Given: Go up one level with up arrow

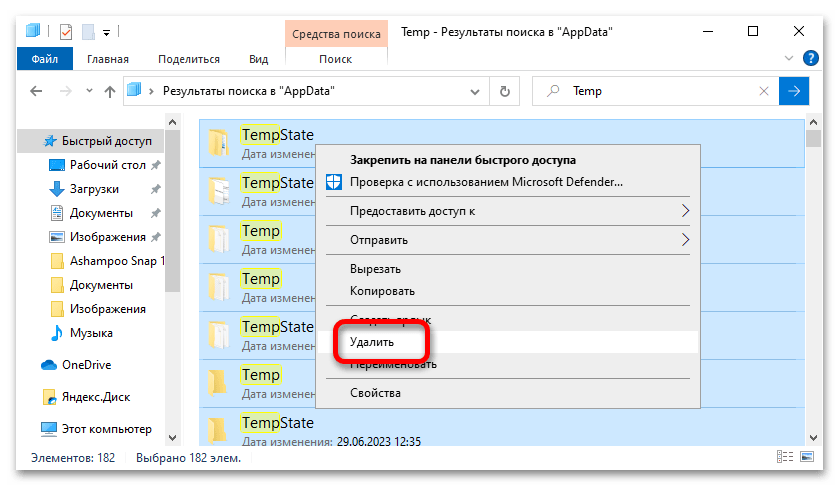Looking at the screenshot, I should [110, 92].
